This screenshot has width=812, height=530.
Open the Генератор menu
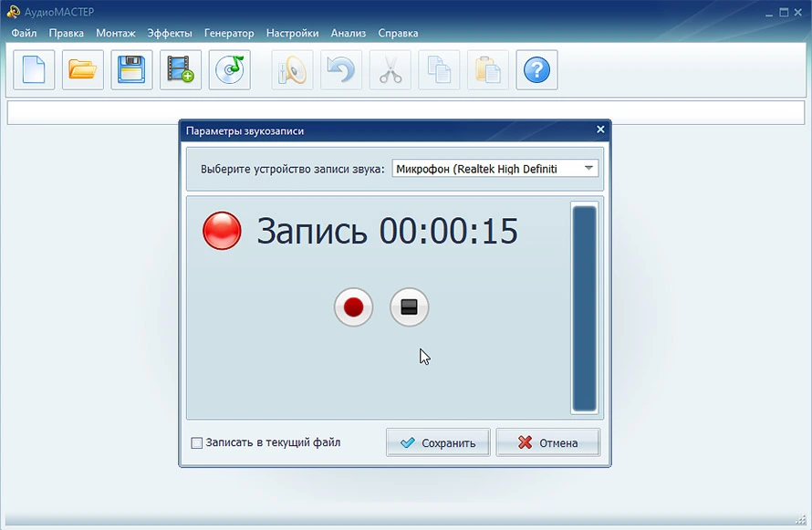coord(229,33)
